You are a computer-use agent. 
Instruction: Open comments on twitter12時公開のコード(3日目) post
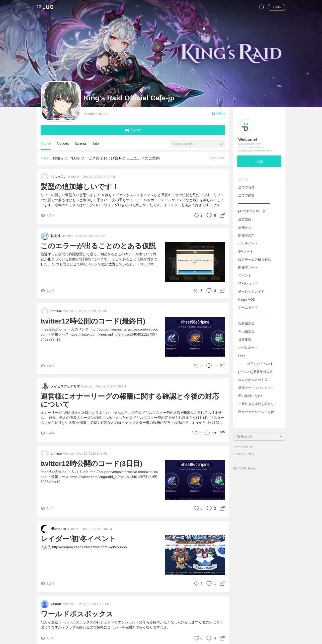tap(209, 508)
